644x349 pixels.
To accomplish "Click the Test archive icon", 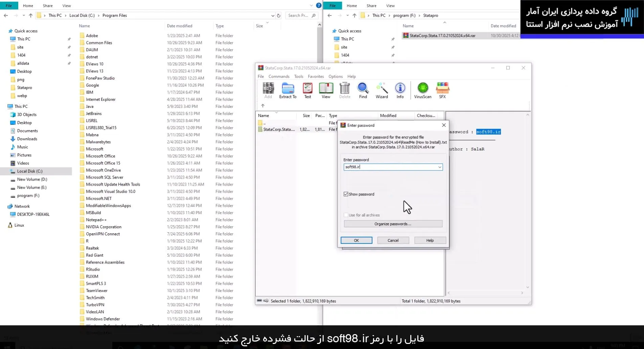I will tap(307, 90).
